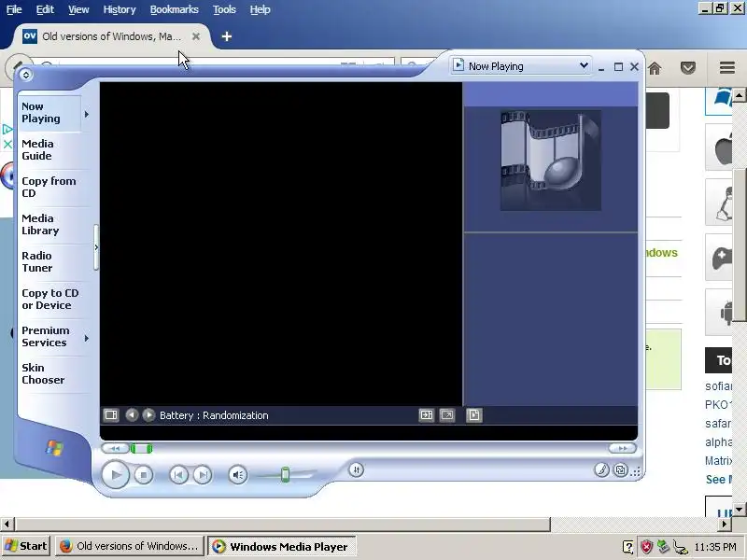The width and height of the screenshot is (747, 560).
Task: Open the Now Playing tab
Action: coord(50,113)
